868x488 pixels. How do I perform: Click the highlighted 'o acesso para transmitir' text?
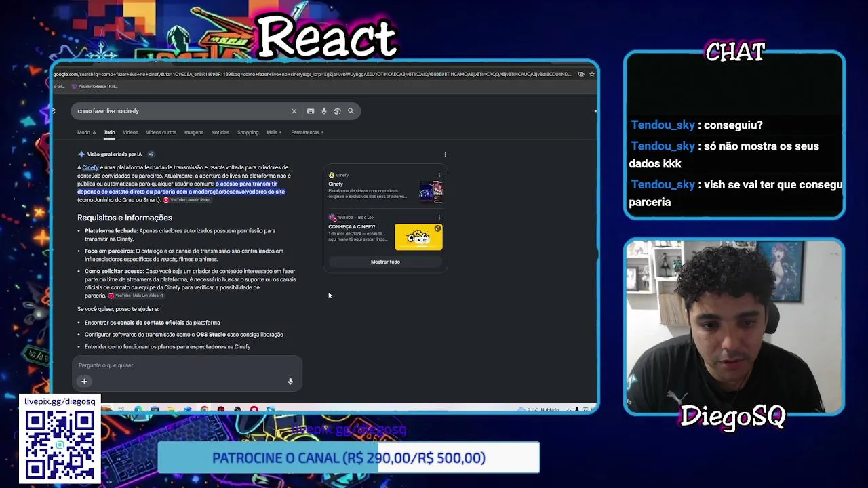pos(246,184)
